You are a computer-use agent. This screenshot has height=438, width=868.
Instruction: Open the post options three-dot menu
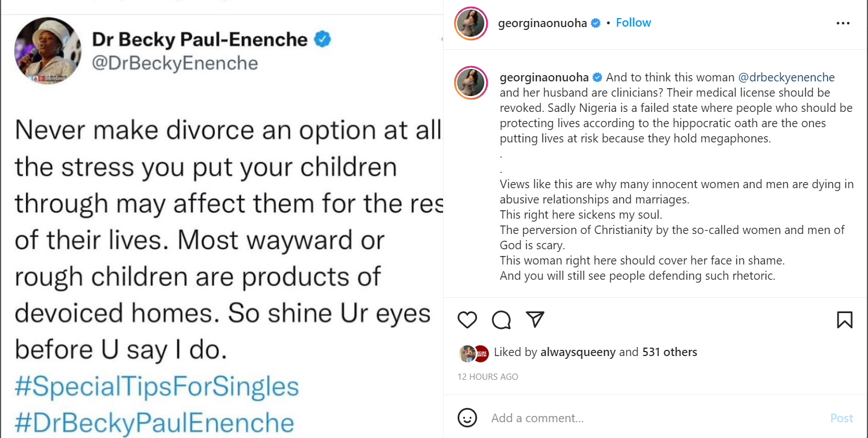[843, 23]
